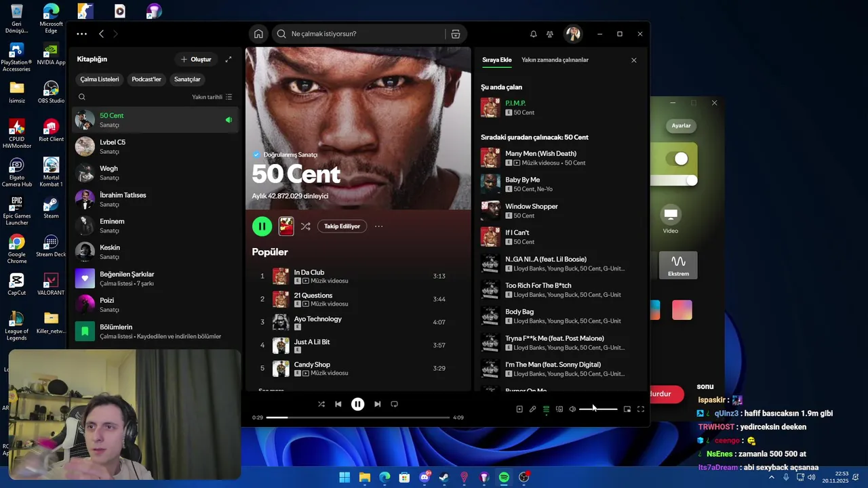Viewport: 868px width, 488px height.
Task: Seek on the song progress bar
Action: click(x=357, y=418)
